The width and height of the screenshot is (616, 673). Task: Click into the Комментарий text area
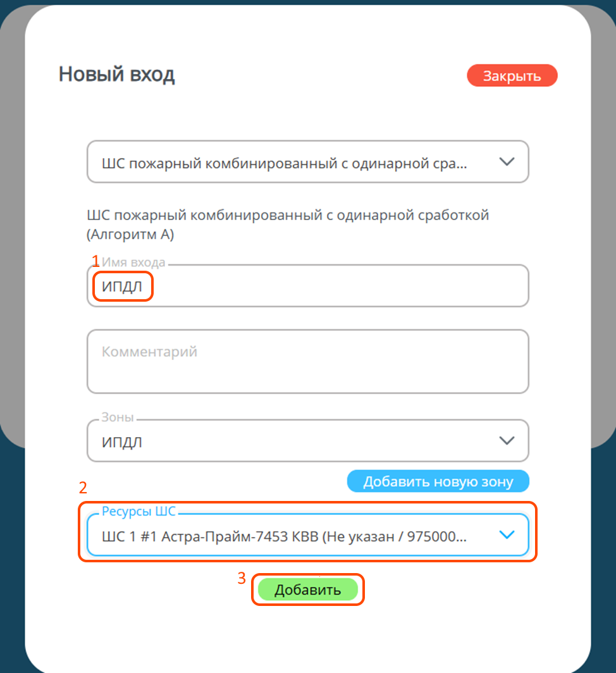307,362
